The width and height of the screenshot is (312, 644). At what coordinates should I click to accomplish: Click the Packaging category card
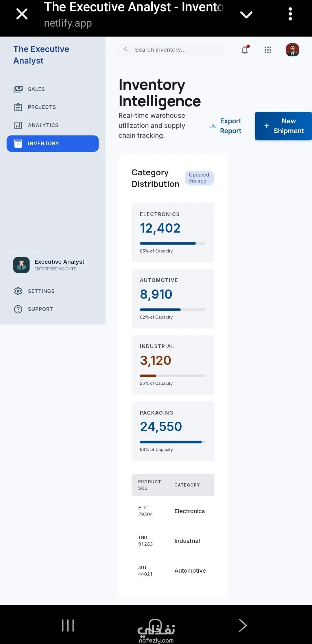pos(173,431)
